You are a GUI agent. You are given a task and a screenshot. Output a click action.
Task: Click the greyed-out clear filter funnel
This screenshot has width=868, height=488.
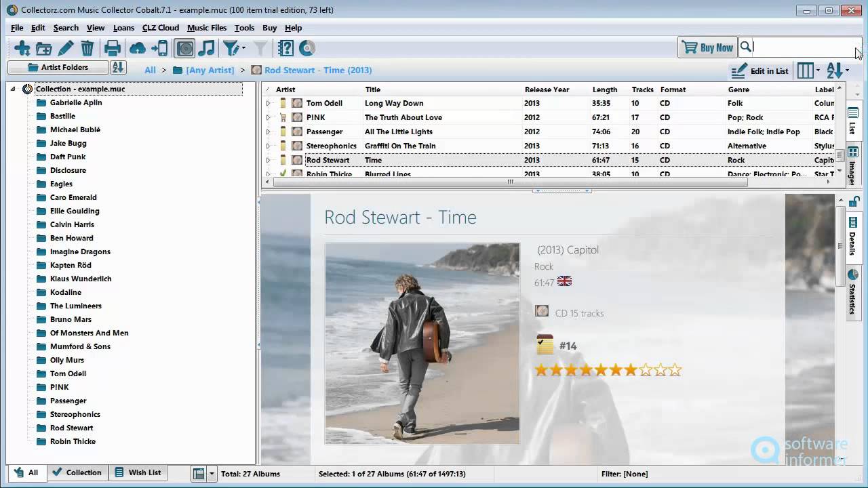[260, 48]
